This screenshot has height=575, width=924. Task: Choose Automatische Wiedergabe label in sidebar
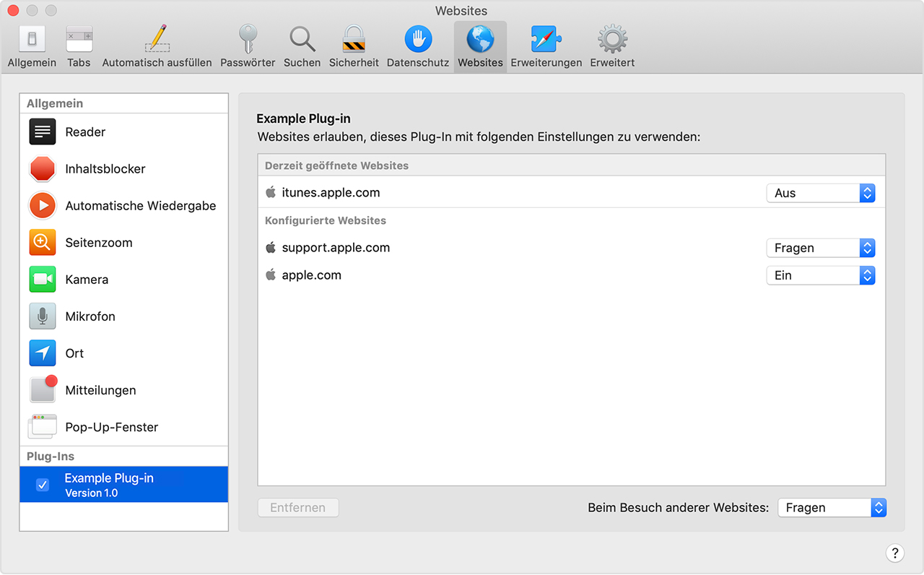click(141, 206)
